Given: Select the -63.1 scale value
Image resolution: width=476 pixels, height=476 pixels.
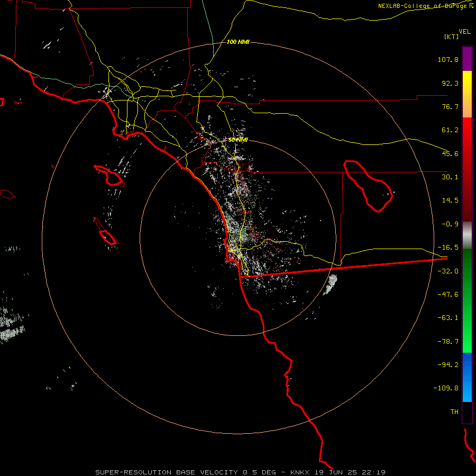Looking at the screenshot, I should pos(448,318).
